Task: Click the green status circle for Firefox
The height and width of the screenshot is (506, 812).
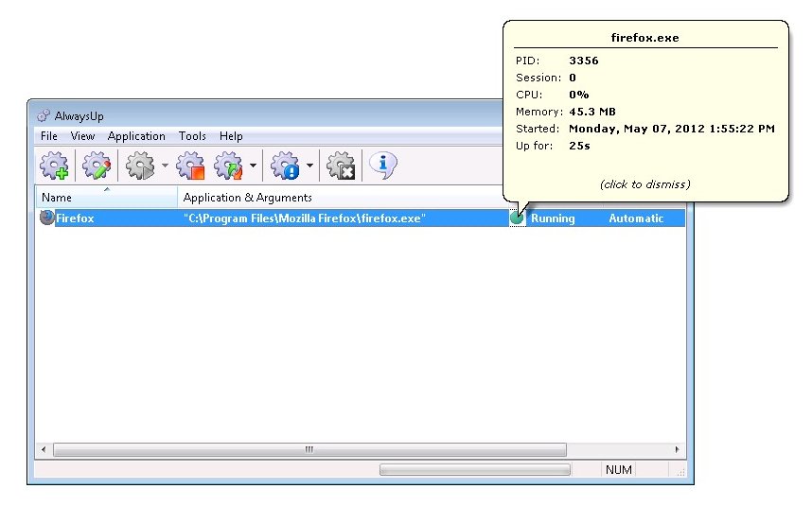Action: (517, 218)
